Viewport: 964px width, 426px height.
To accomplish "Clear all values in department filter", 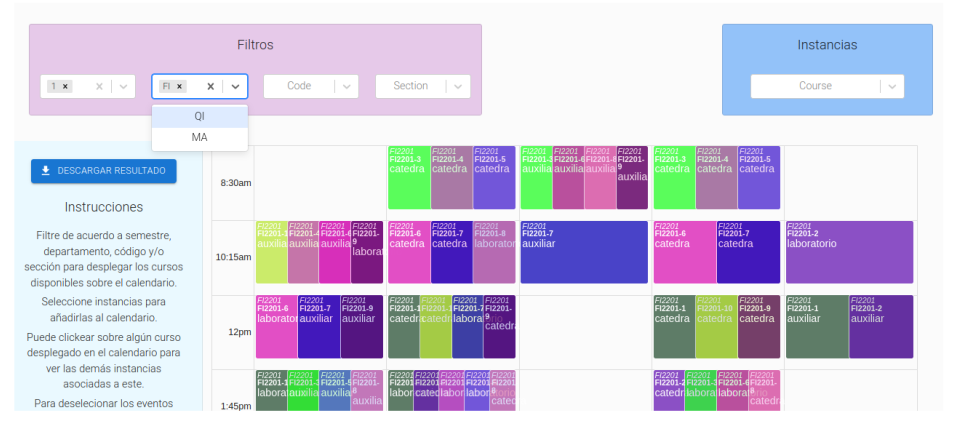I will (211, 87).
